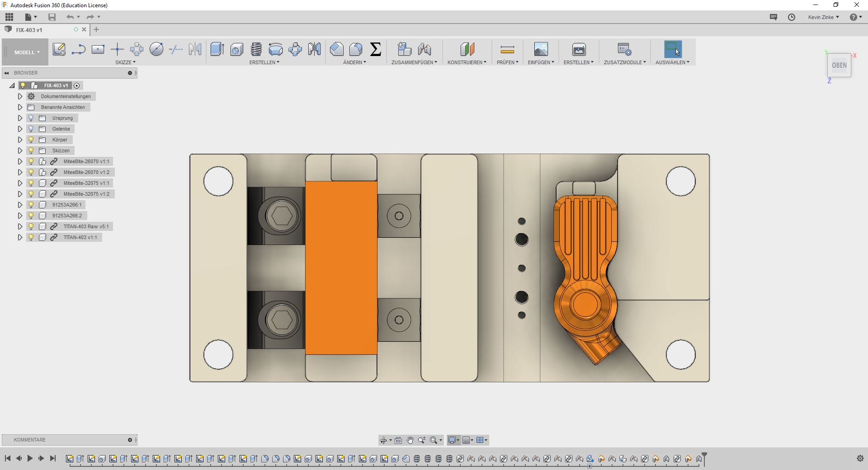Select the Pan hand tool
Viewport: 868px width, 470px height.
[x=410, y=440]
